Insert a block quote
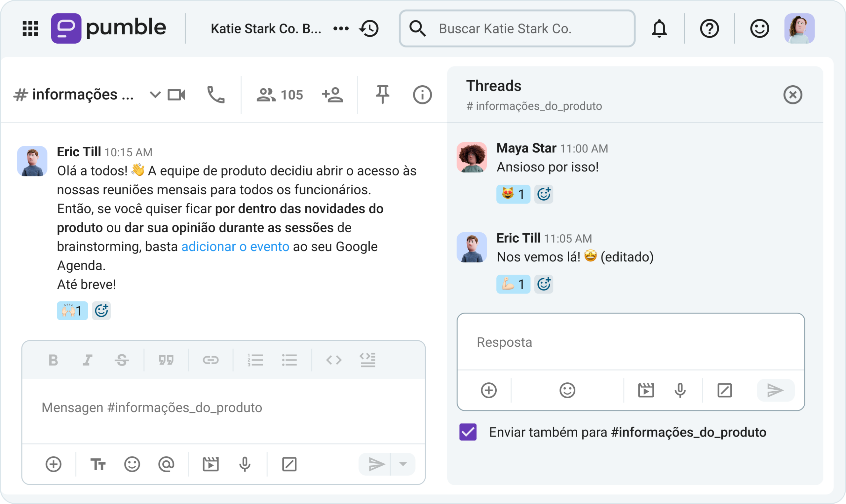 pos(166,360)
